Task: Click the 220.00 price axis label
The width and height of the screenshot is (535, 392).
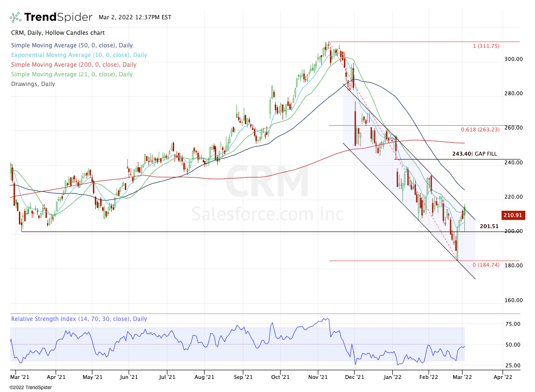Action: 514,197
